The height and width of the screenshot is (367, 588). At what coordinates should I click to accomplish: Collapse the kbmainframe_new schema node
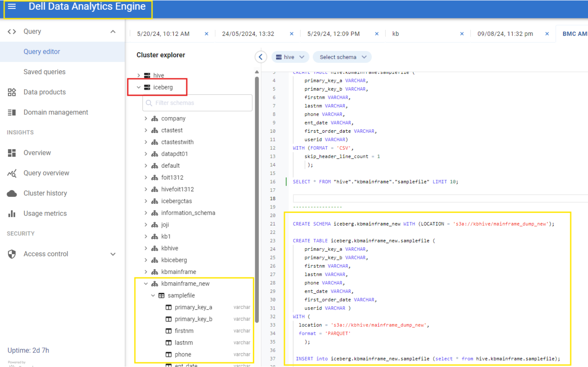point(146,284)
